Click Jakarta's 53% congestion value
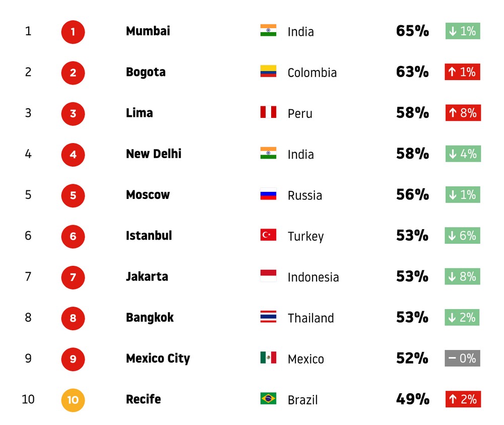Screen dimensions: 504x425 tap(412, 276)
